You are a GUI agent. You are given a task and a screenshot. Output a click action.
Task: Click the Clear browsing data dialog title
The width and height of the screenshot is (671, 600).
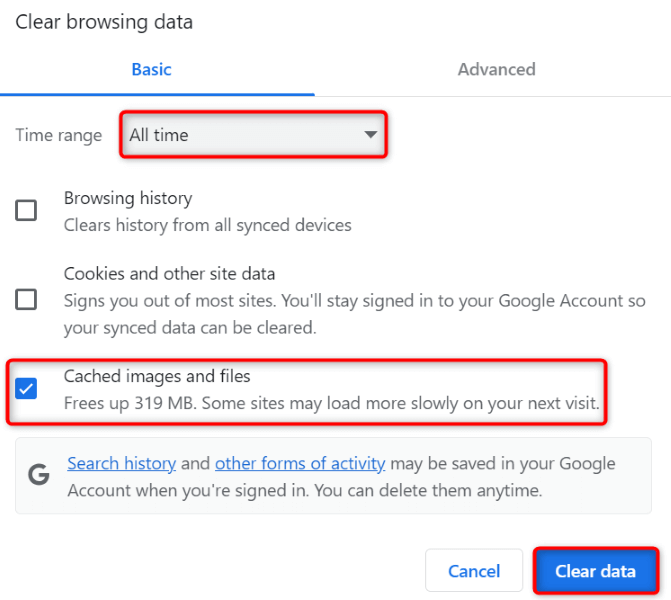pos(104,21)
